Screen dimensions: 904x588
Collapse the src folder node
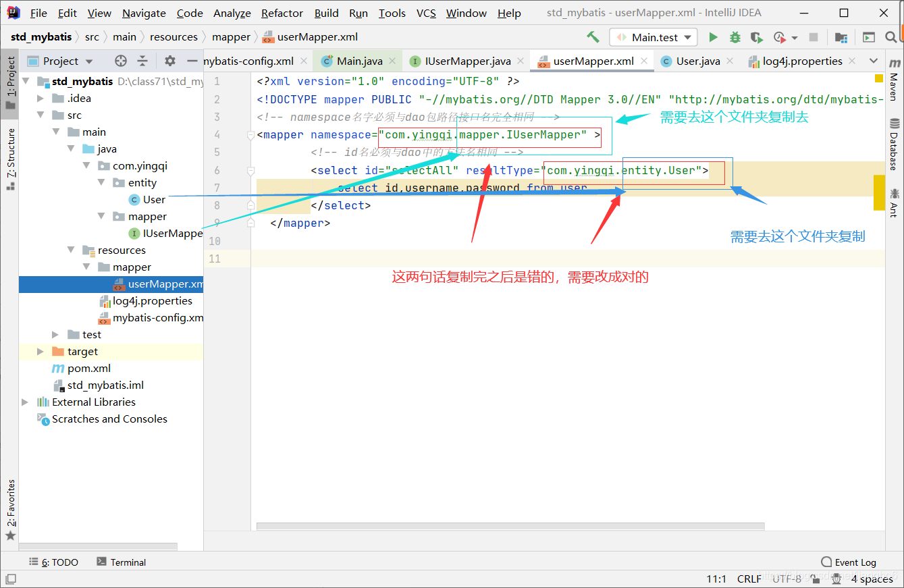41,115
